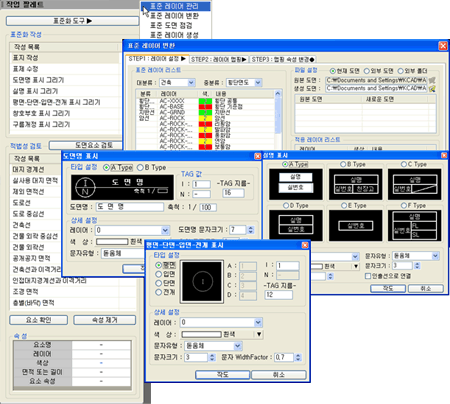
Task: Switch to STEP3 : 맵핑 속성 변경 tab
Action: pos(283,59)
